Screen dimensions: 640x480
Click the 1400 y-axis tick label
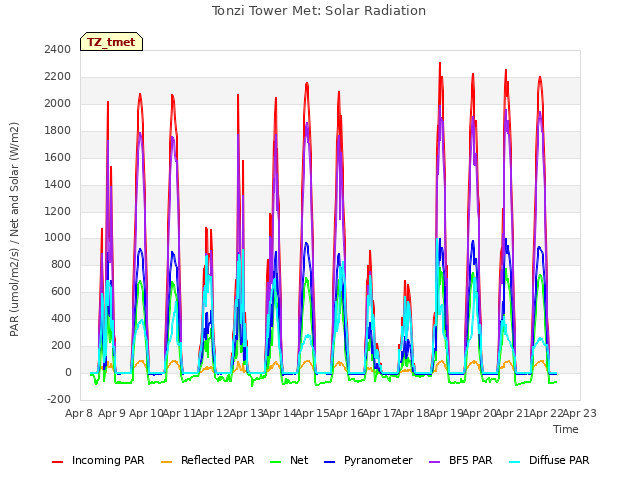point(58,184)
